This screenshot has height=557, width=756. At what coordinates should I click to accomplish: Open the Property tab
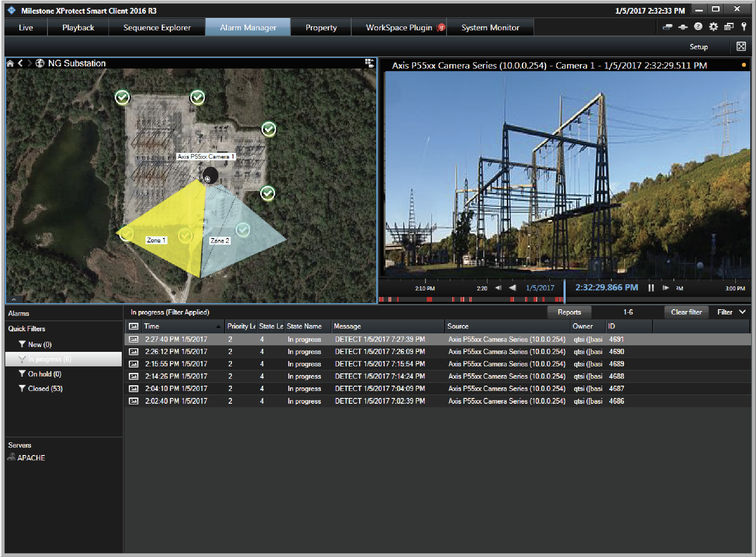(321, 27)
